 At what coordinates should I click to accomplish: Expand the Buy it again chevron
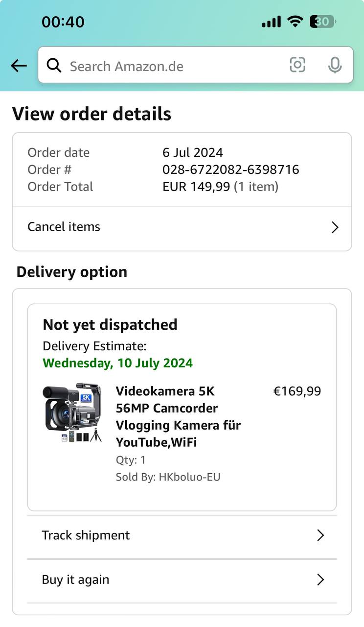coord(320,580)
